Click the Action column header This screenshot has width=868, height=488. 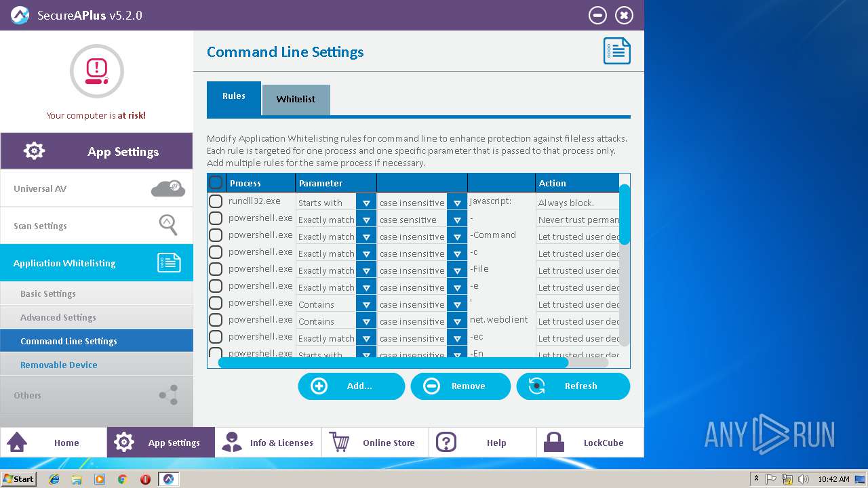pyautogui.click(x=577, y=183)
